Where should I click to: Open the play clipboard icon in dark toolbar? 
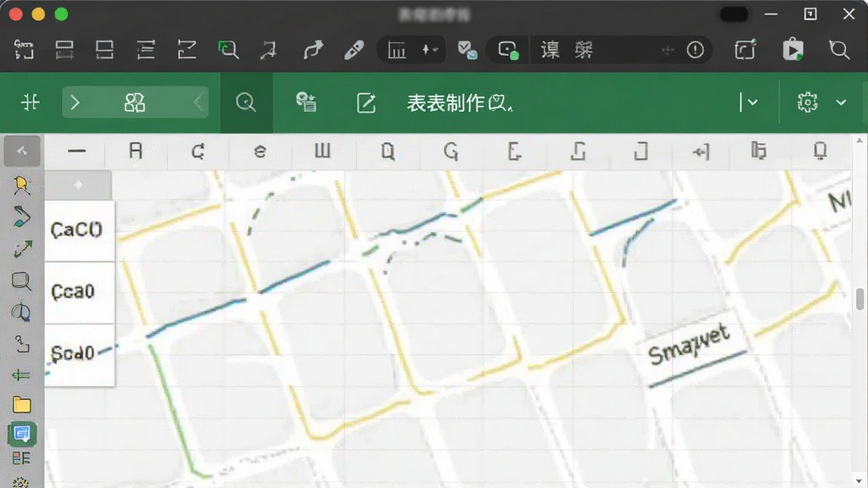coord(793,49)
